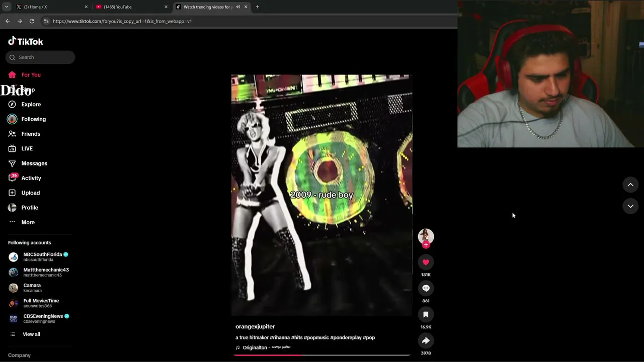Open the #hits hashtag
This screenshot has height=362, width=644.
click(297, 338)
